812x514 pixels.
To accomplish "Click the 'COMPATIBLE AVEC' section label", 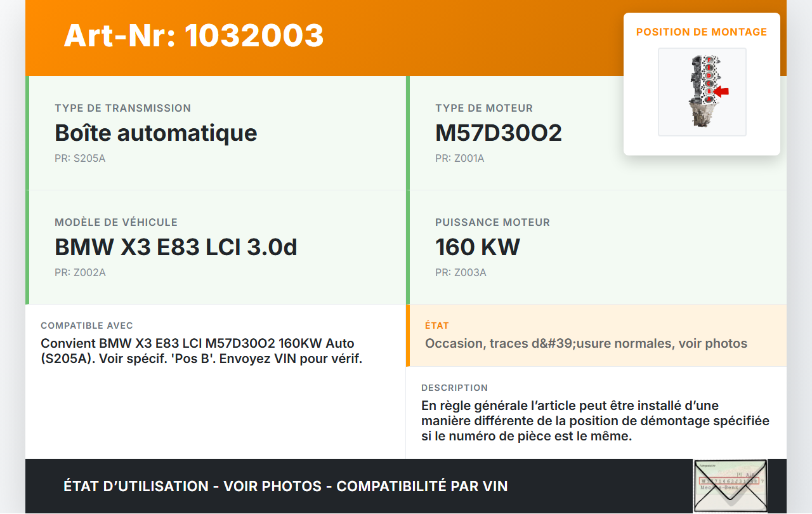I will 87,326.
